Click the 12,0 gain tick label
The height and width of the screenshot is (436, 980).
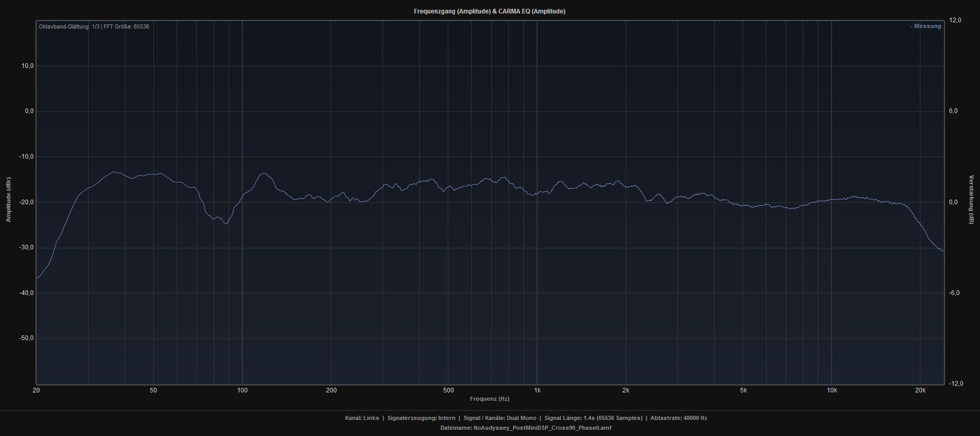(x=955, y=20)
